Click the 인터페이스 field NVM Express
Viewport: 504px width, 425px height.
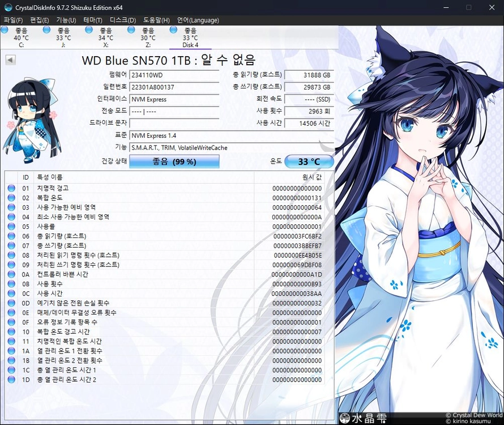174,99
